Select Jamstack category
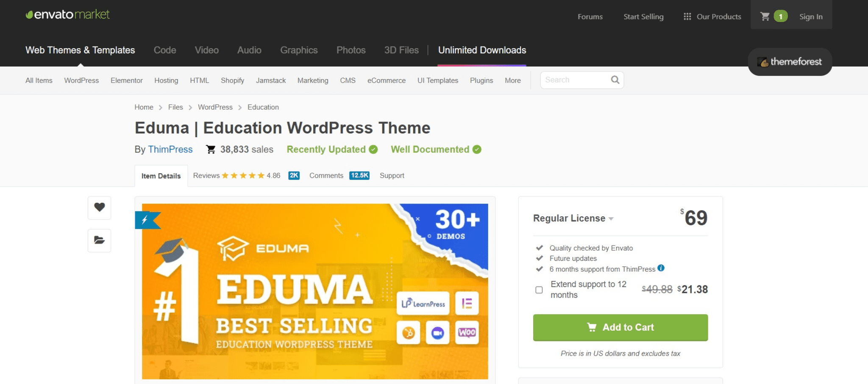This screenshot has width=868, height=384. (271, 80)
